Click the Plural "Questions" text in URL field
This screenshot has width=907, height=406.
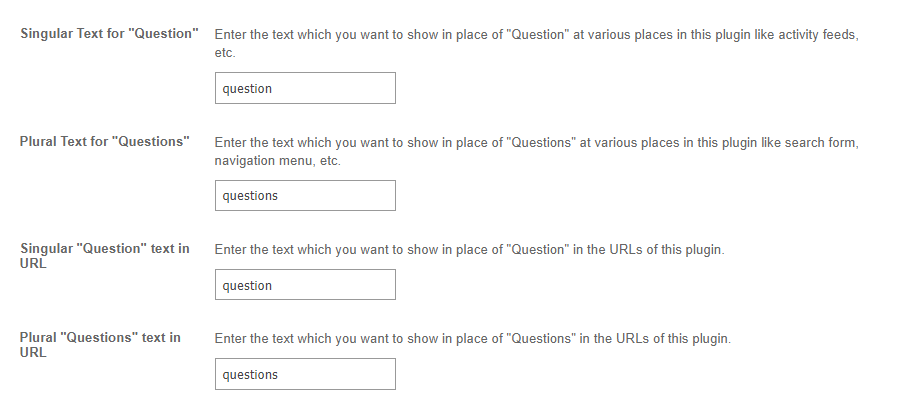(x=305, y=374)
